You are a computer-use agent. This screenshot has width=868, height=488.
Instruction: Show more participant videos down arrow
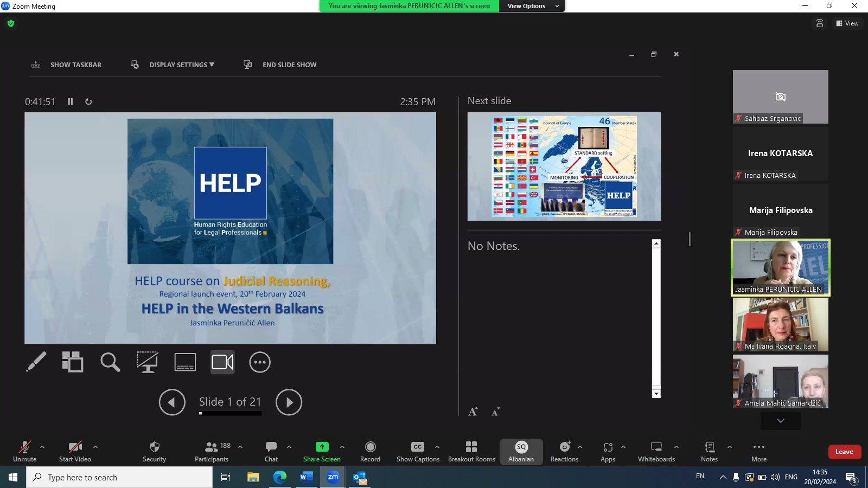tap(781, 421)
